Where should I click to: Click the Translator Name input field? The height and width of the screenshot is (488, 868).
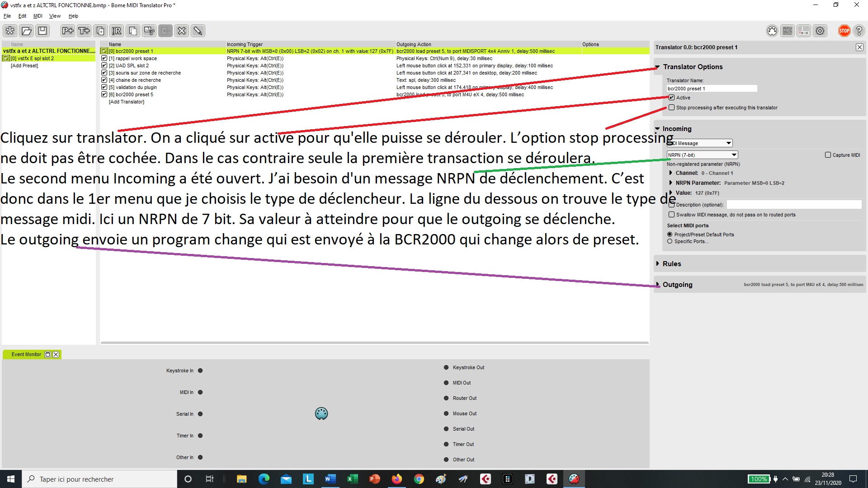tap(712, 89)
